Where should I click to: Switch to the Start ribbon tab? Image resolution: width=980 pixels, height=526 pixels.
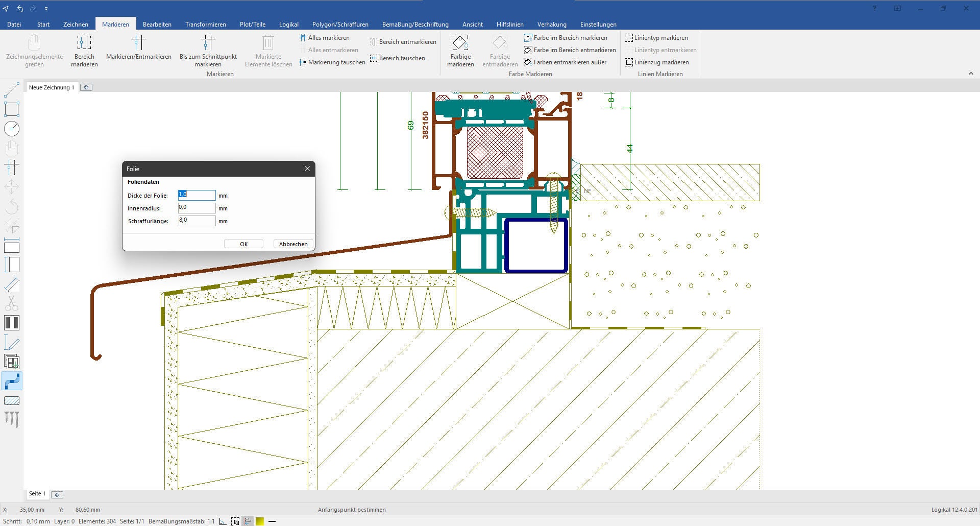point(43,24)
